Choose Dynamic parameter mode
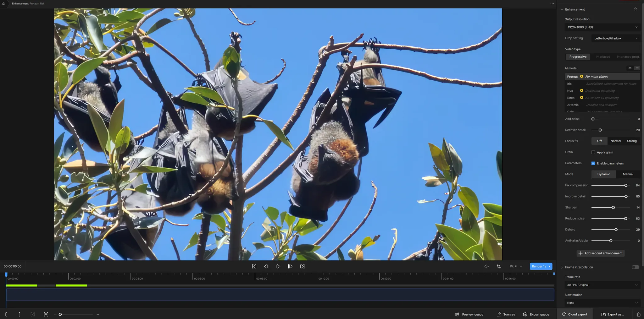Screen dimensions: 644x319 coord(603,174)
